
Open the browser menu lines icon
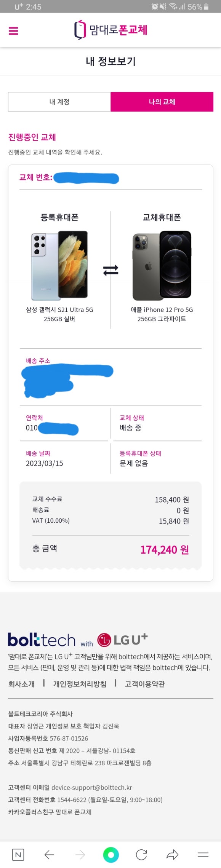pos(203,855)
